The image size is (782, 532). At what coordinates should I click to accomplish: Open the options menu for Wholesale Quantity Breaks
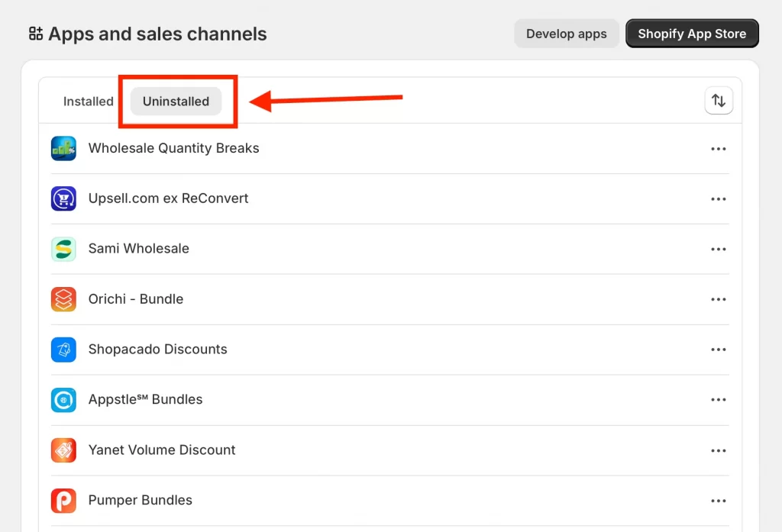point(719,148)
